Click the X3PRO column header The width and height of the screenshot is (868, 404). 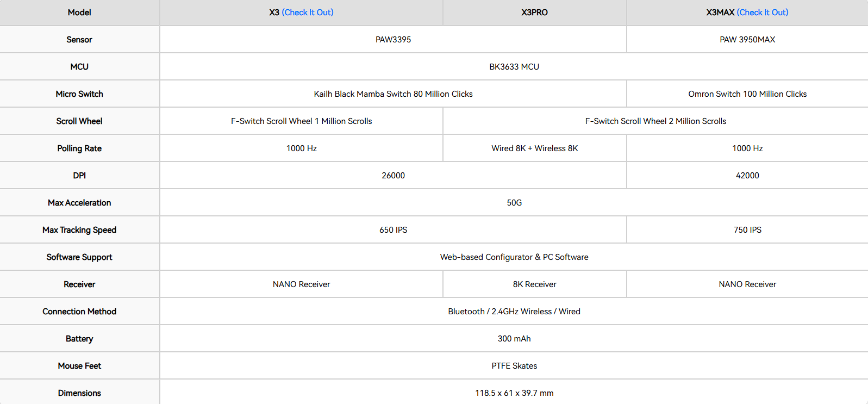coord(534,13)
